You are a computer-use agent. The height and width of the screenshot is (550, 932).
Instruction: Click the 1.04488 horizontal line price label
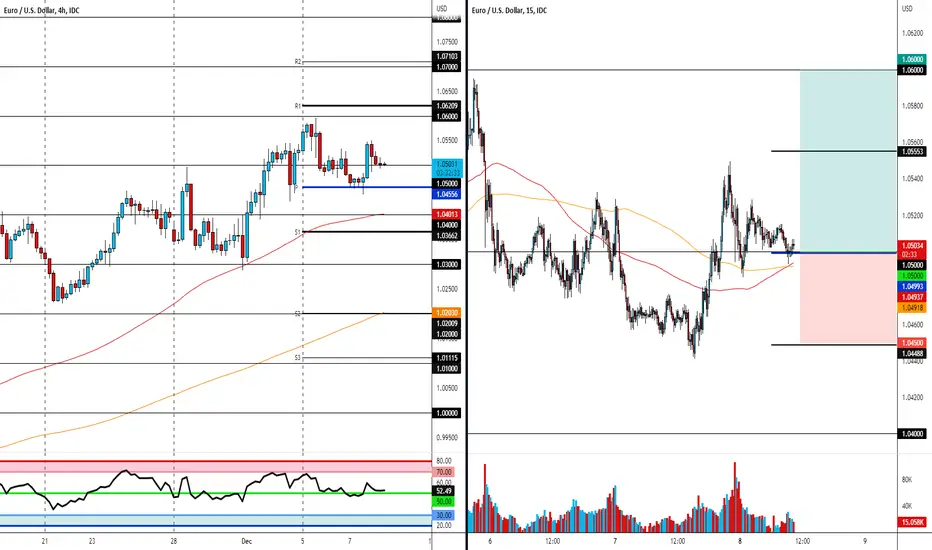tap(912, 353)
